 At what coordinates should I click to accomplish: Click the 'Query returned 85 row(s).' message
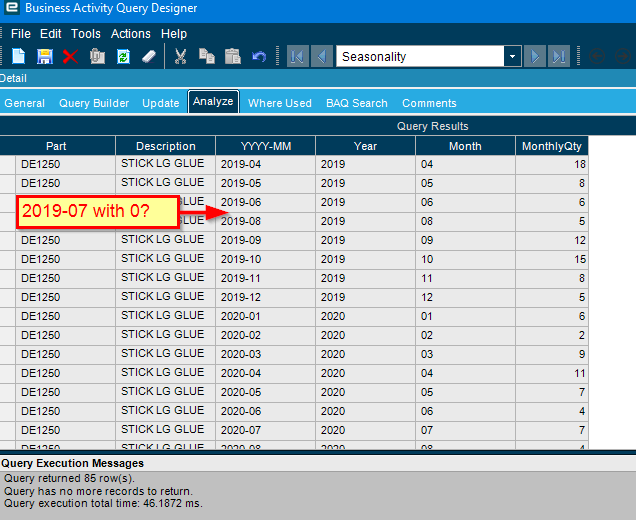(69, 478)
